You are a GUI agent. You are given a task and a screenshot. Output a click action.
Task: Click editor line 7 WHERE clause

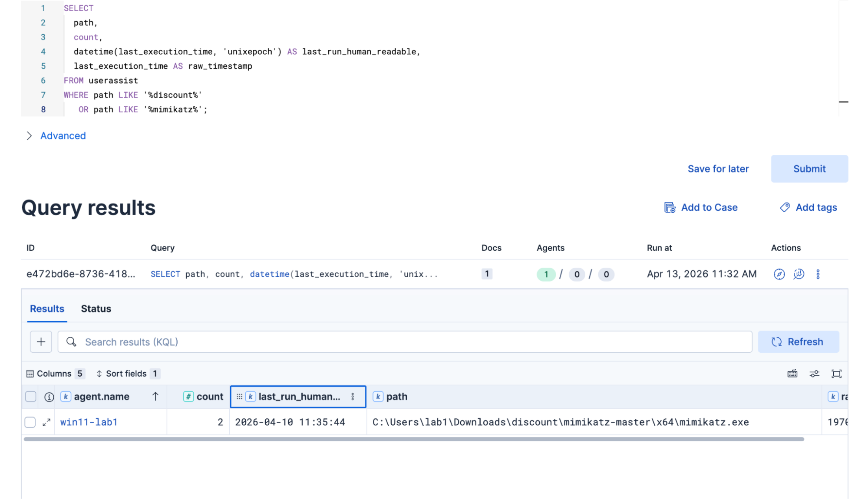tap(133, 95)
